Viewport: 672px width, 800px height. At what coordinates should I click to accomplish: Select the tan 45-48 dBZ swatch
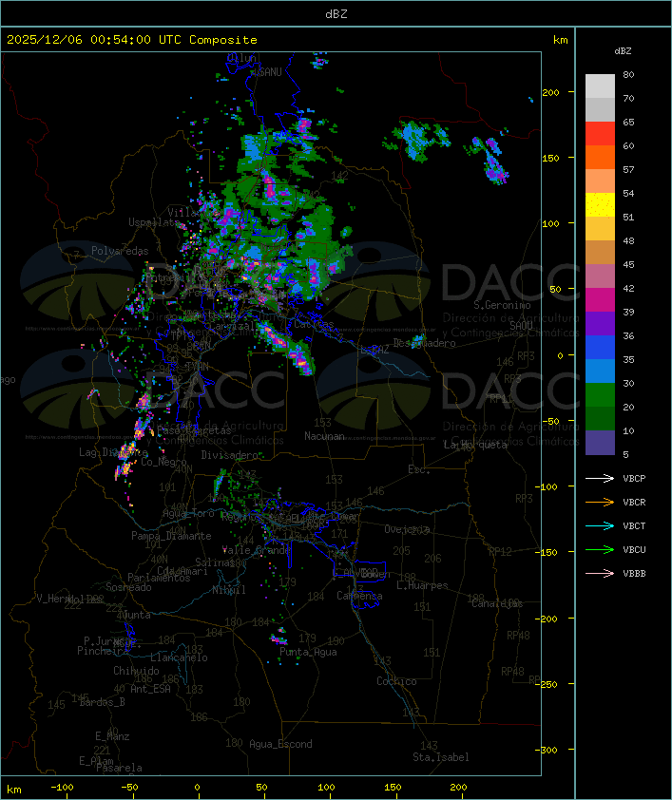(x=600, y=253)
